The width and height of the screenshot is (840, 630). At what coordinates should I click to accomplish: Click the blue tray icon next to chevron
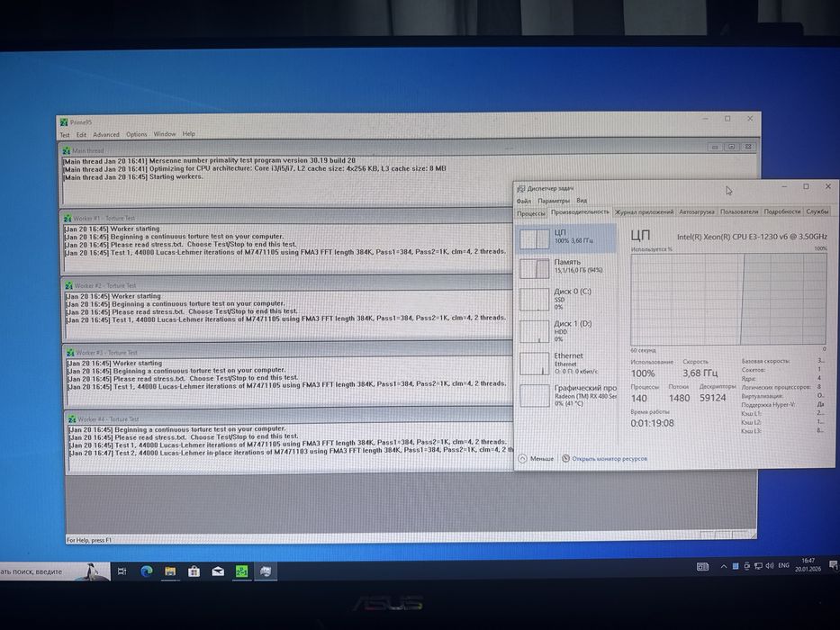[x=736, y=566]
